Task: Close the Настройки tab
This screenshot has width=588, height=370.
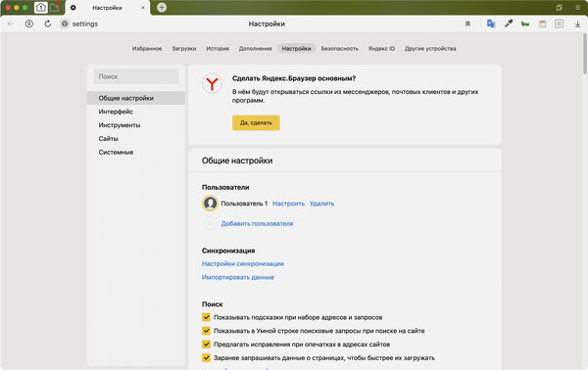Action: [x=142, y=8]
